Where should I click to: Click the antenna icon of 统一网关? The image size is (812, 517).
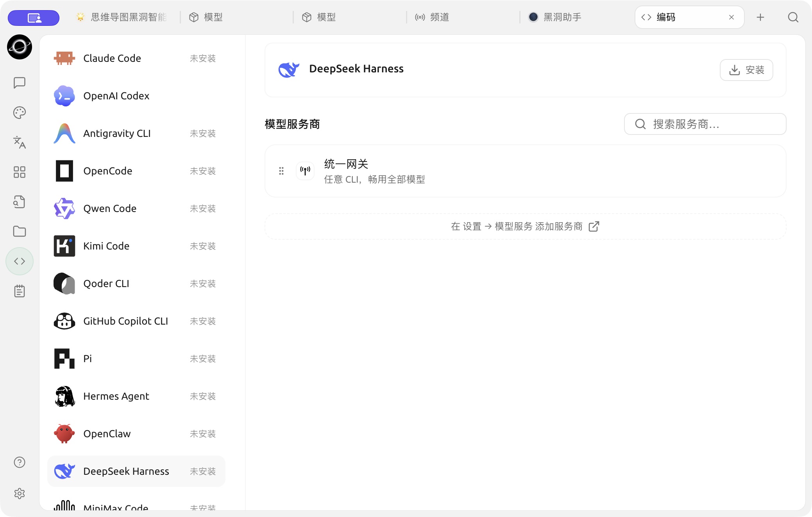pos(305,171)
